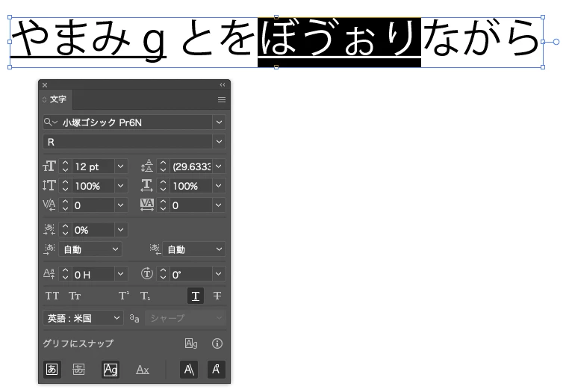Image resolution: width=569 pixels, height=392 pixels.
Task: Collapse the panel with the double-arrow icon
Action: point(222,84)
